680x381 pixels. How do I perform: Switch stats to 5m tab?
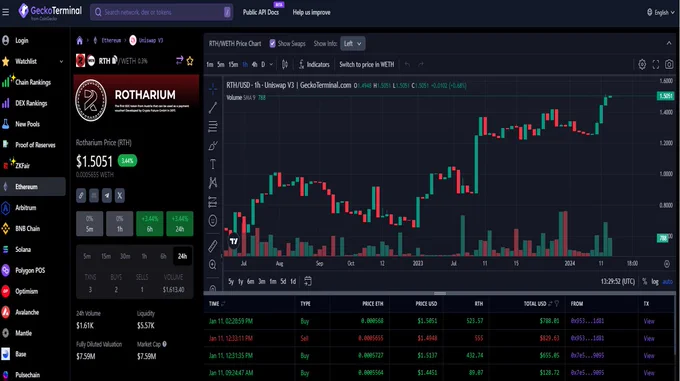pyautogui.click(x=87, y=256)
